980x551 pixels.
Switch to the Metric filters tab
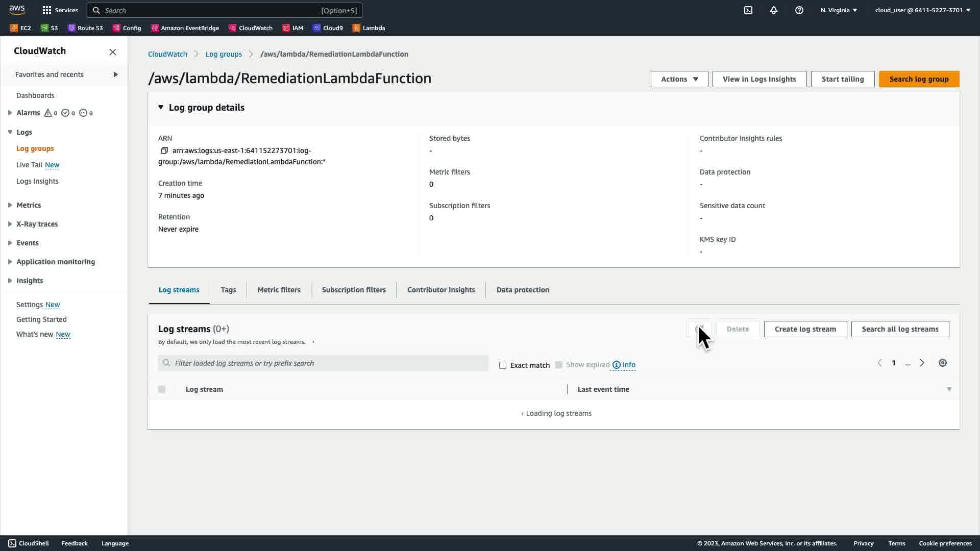pos(279,290)
